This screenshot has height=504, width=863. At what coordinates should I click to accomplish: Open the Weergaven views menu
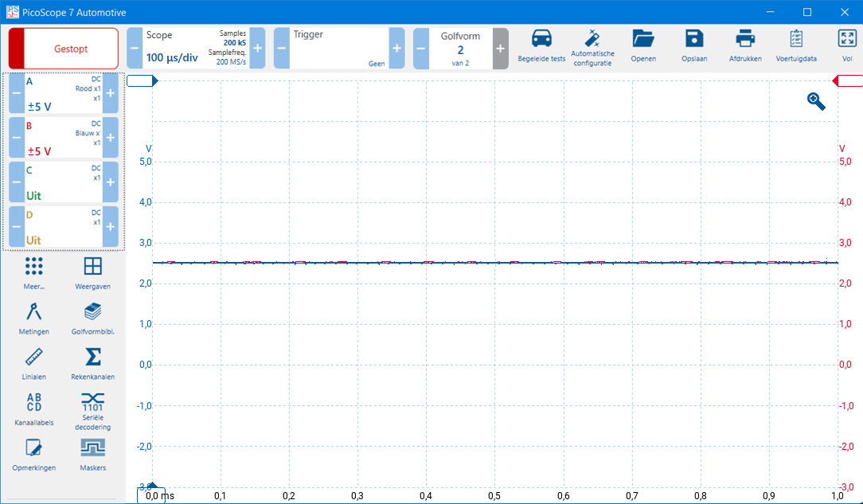point(92,272)
